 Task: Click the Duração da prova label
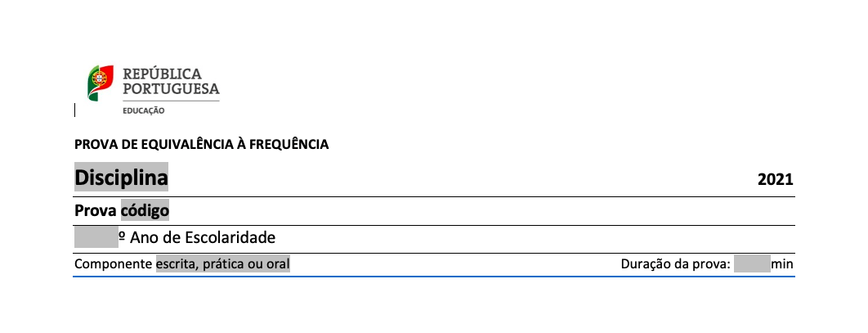coord(676,263)
